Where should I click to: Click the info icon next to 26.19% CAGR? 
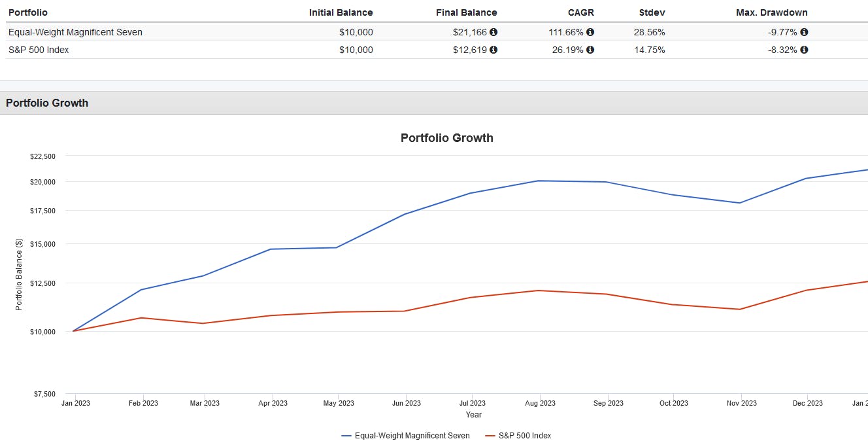(590, 50)
